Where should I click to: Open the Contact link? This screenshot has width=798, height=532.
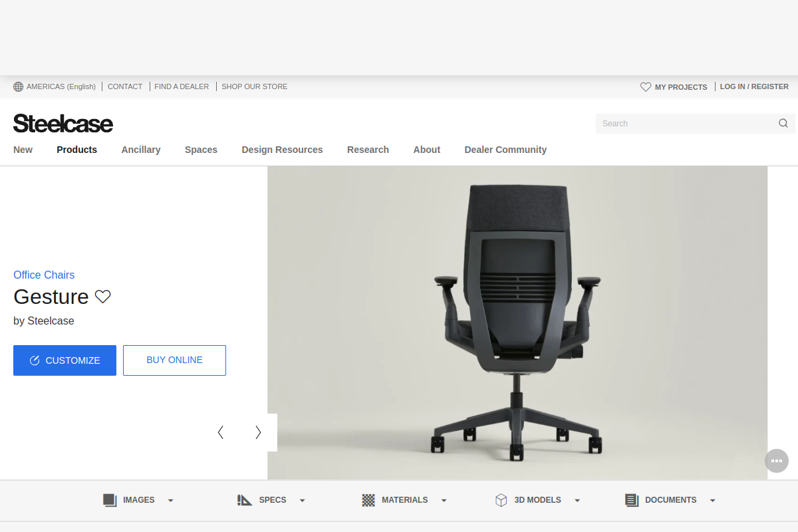125,86
